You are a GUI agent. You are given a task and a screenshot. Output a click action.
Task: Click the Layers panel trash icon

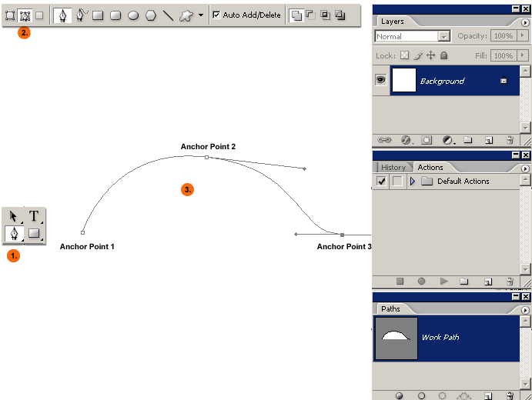point(510,140)
